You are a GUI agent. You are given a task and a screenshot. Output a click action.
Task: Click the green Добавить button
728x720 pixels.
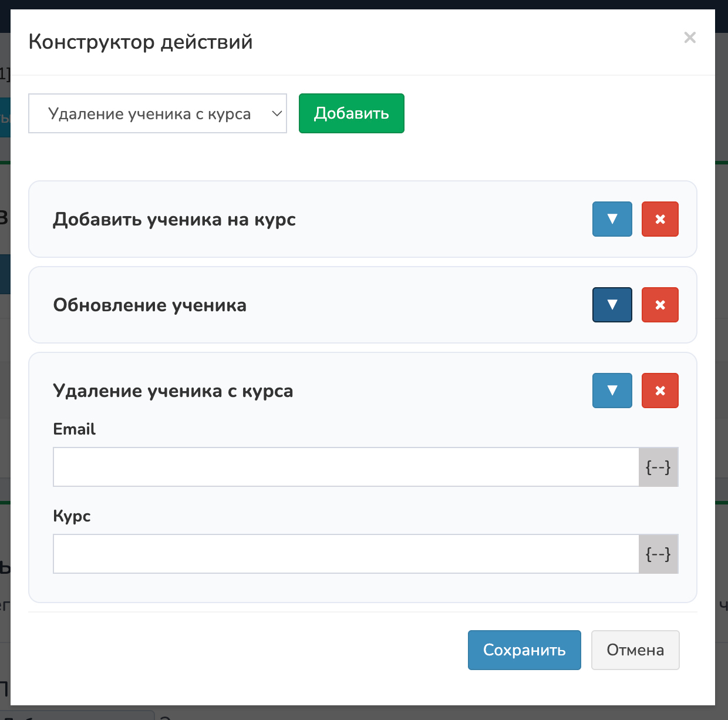351,113
